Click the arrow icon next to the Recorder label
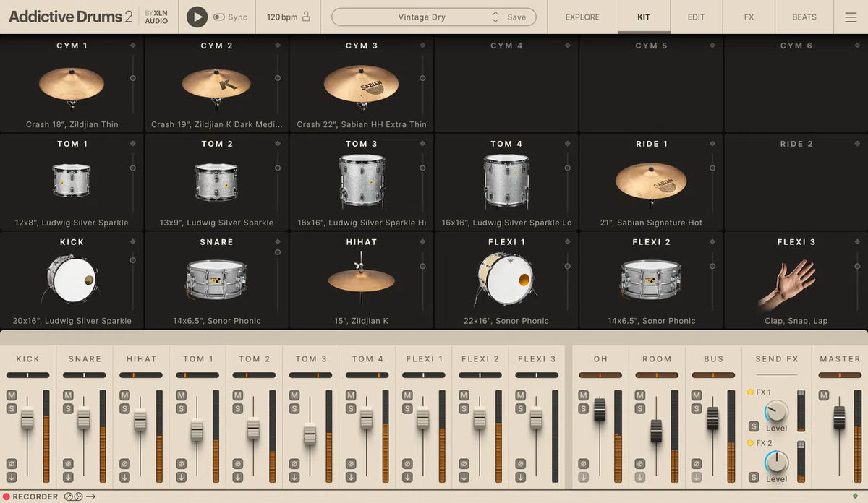868x503 pixels. click(x=90, y=496)
